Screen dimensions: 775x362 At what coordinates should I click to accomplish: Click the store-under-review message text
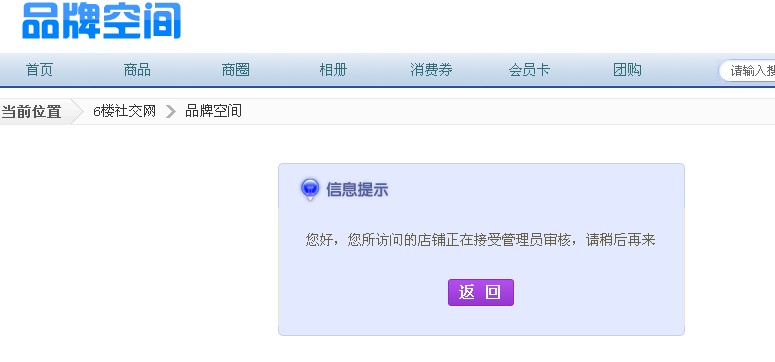point(480,240)
